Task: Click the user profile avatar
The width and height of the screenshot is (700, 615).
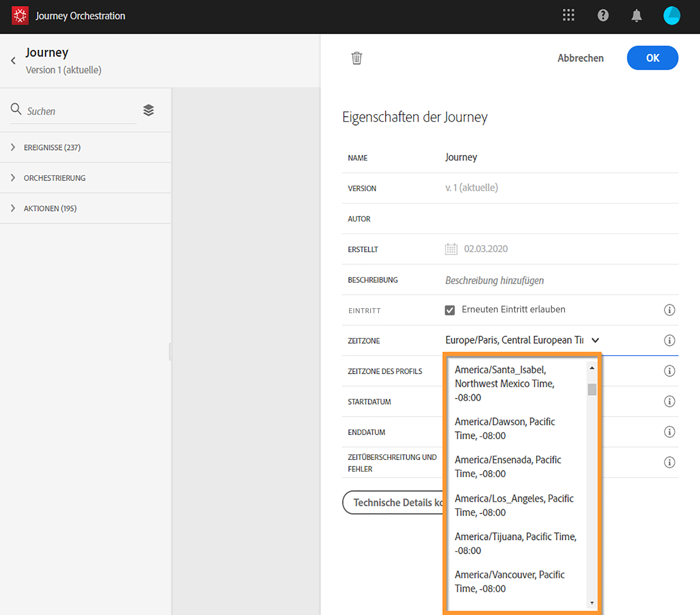Action: pos(671,16)
